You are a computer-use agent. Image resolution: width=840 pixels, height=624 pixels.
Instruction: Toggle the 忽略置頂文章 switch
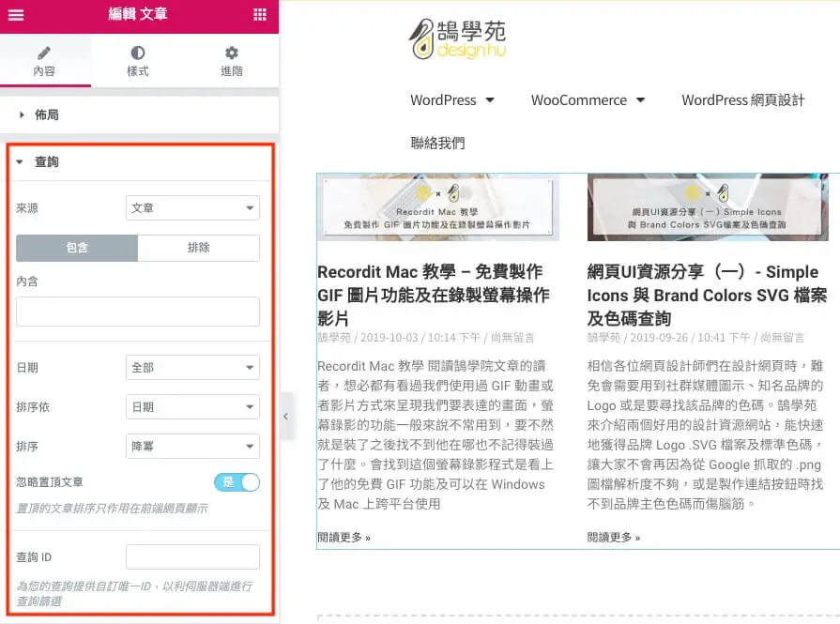point(237,482)
